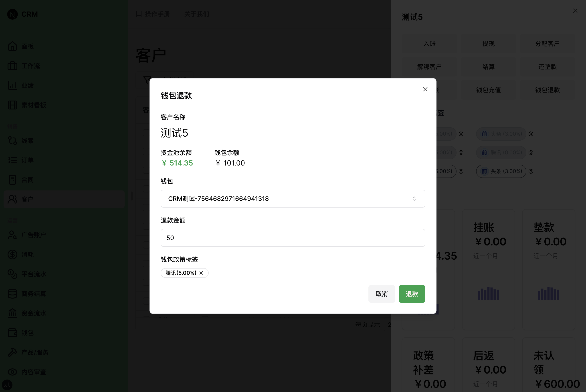Confirm refund with the 退款 button

[x=412, y=294]
